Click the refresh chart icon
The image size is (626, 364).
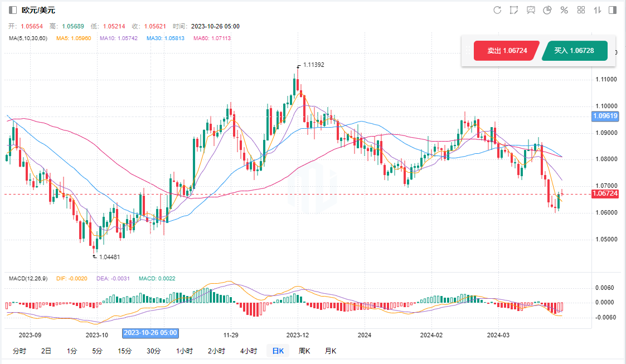pyautogui.click(x=497, y=10)
